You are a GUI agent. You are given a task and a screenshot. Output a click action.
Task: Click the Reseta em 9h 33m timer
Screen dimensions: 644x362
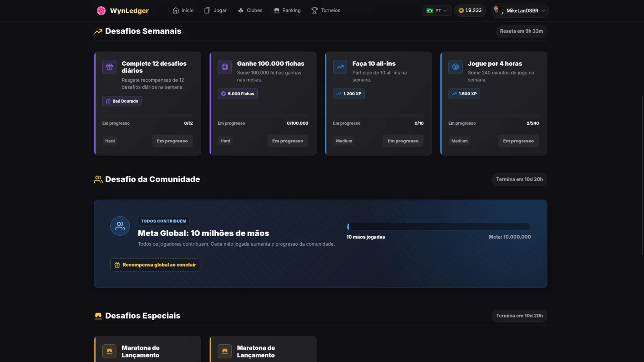[521, 31]
